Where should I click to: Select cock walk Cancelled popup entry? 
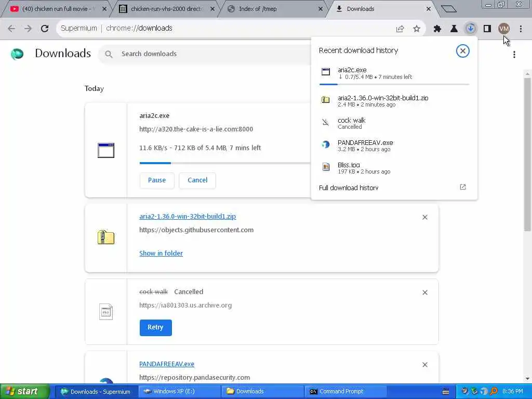tap(394, 123)
